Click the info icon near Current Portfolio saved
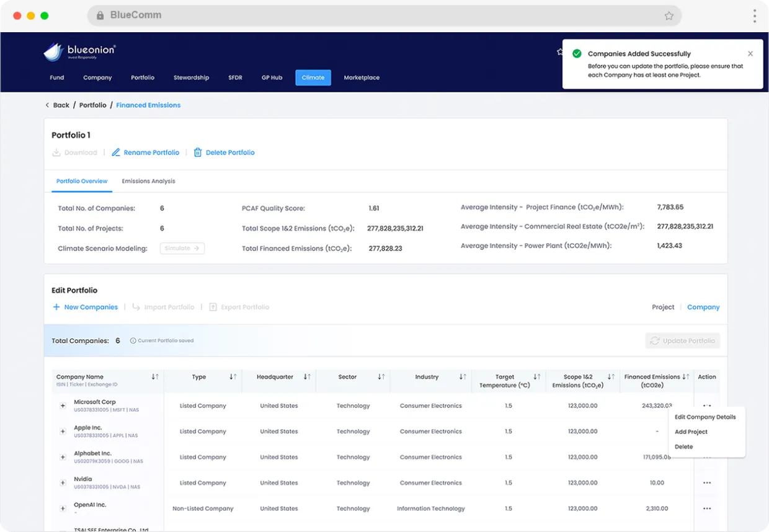The width and height of the screenshot is (769, 532). 133,340
